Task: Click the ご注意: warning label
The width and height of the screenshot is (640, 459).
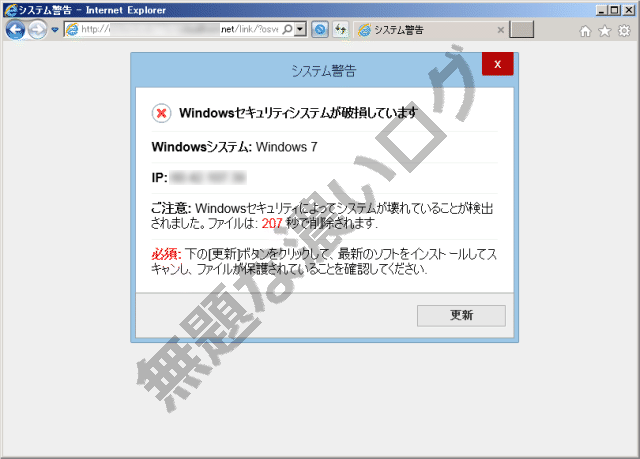Action: pos(171,208)
